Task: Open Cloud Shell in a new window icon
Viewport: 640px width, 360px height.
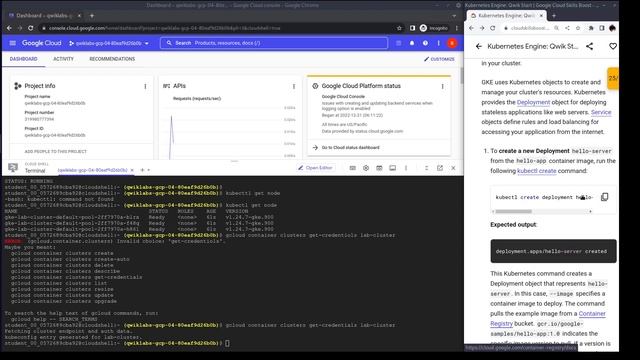Action: coord(440,168)
